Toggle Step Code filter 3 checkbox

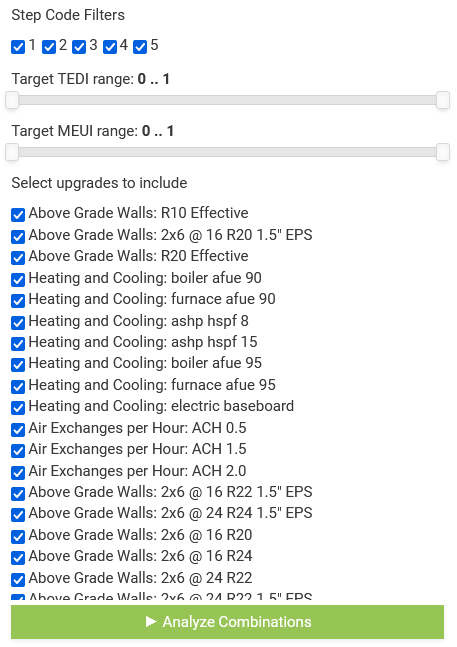tap(79, 47)
